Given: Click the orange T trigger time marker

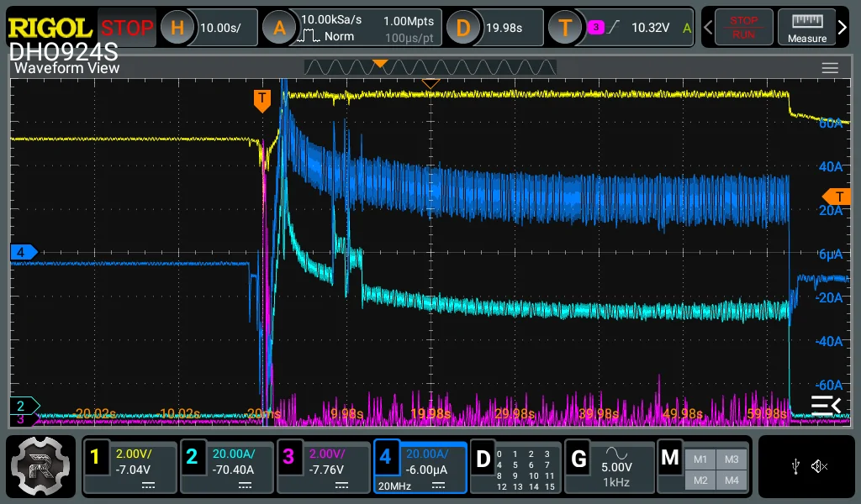Looking at the screenshot, I should click(262, 101).
